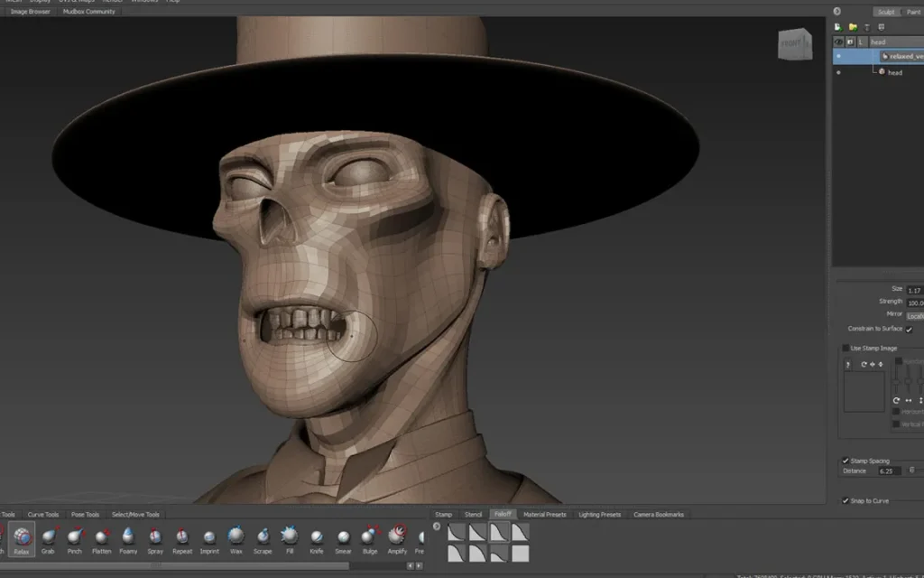The height and width of the screenshot is (578, 924).
Task: Click the delete layer trash icon
Action: pos(867,27)
